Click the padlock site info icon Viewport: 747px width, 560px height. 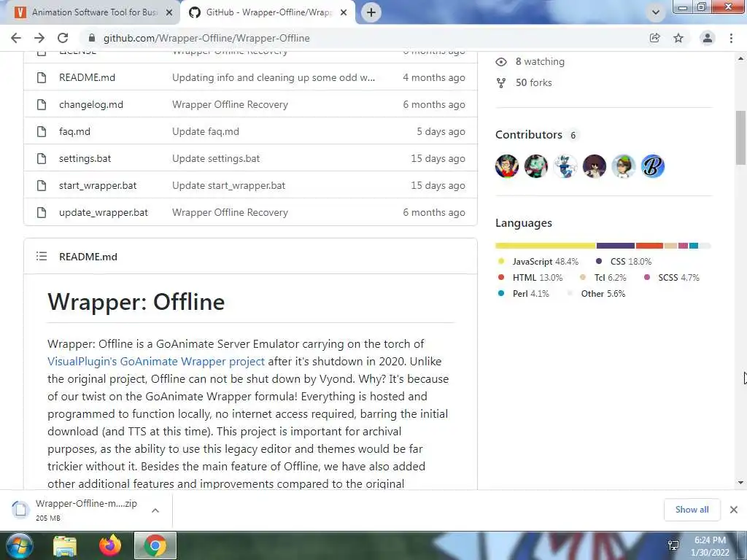click(92, 38)
